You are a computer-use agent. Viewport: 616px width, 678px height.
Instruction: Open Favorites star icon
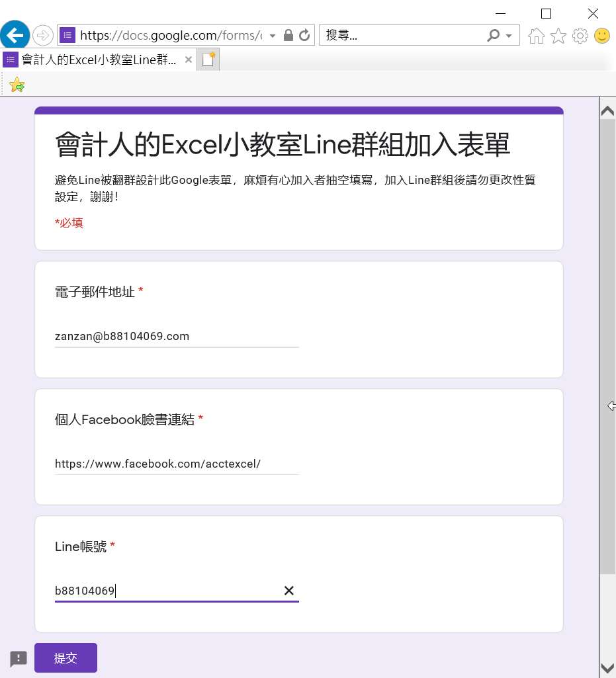click(558, 36)
